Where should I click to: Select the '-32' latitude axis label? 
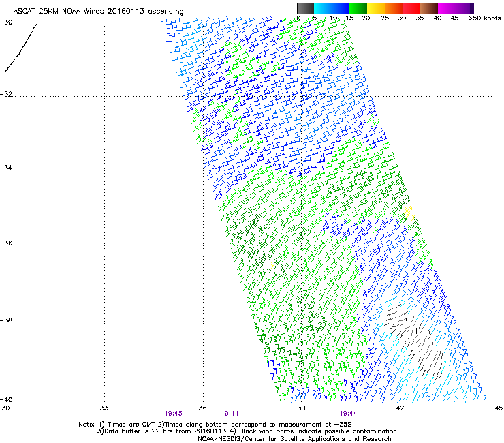(x=6, y=94)
